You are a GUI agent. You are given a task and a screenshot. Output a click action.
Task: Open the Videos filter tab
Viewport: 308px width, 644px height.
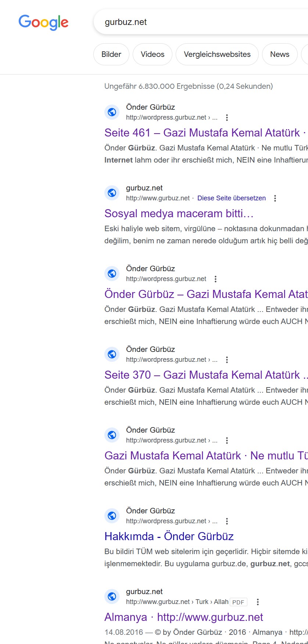point(153,54)
